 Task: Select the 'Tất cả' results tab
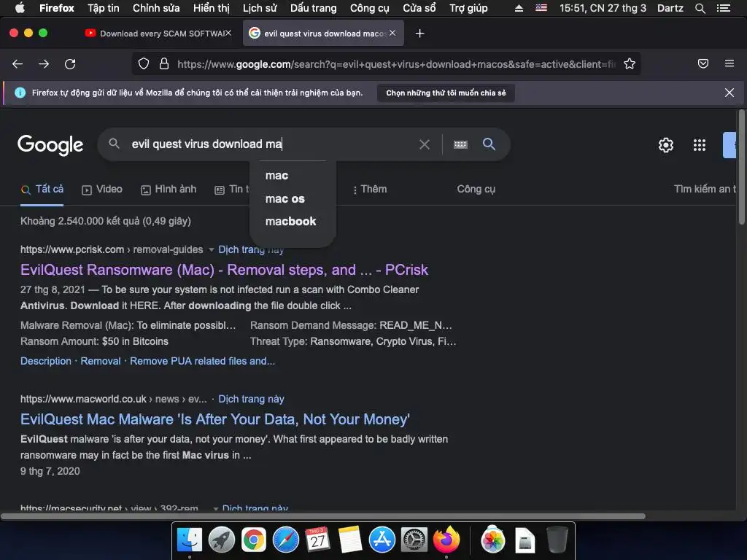pyautogui.click(x=42, y=190)
